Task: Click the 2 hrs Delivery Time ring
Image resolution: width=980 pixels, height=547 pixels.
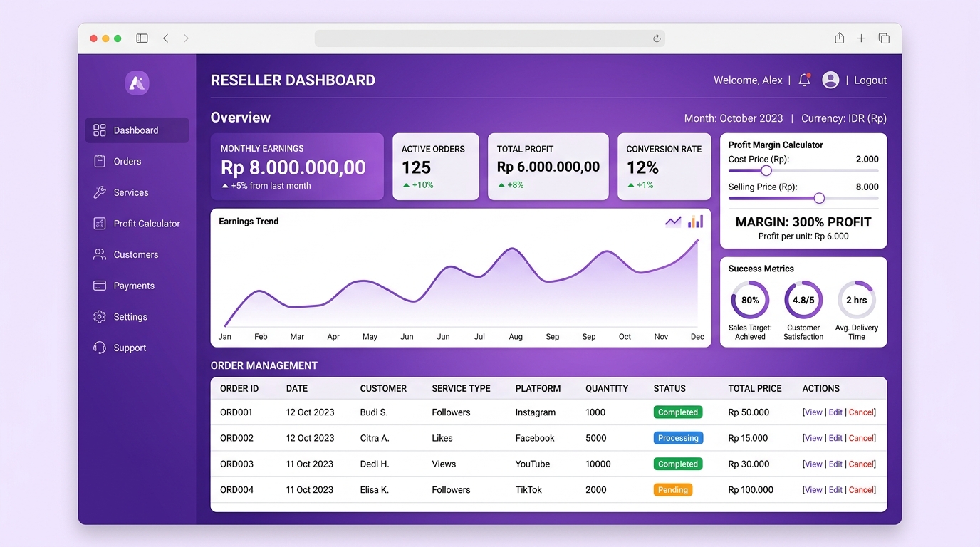Action: [857, 300]
